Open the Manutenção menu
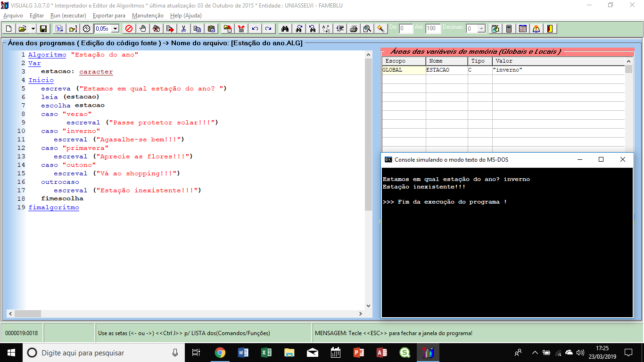The height and width of the screenshot is (362, 644). coord(148,16)
